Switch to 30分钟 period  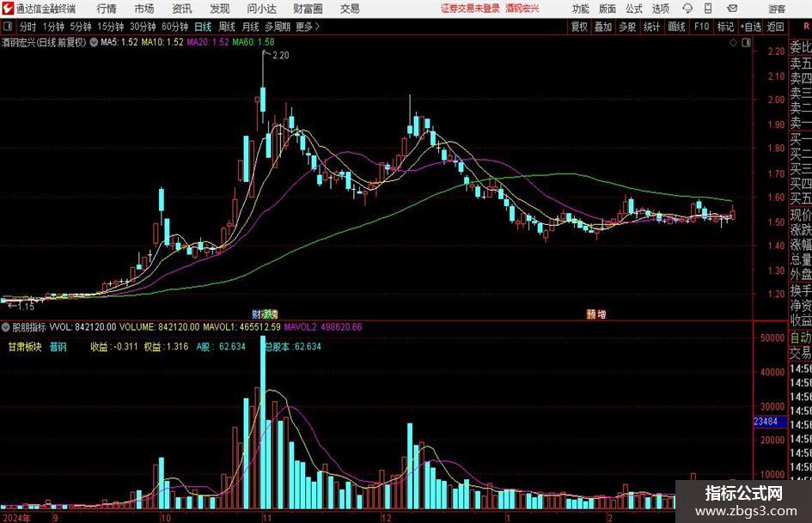(x=143, y=27)
